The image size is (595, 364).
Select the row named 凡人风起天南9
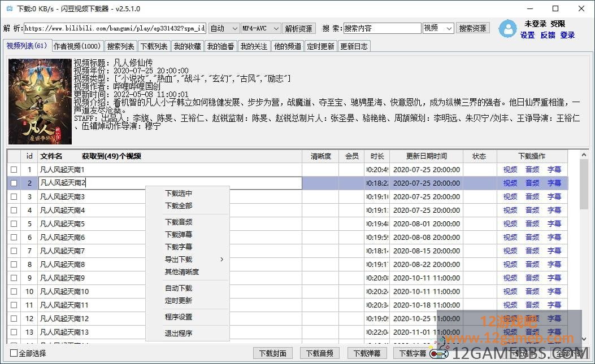click(287, 278)
